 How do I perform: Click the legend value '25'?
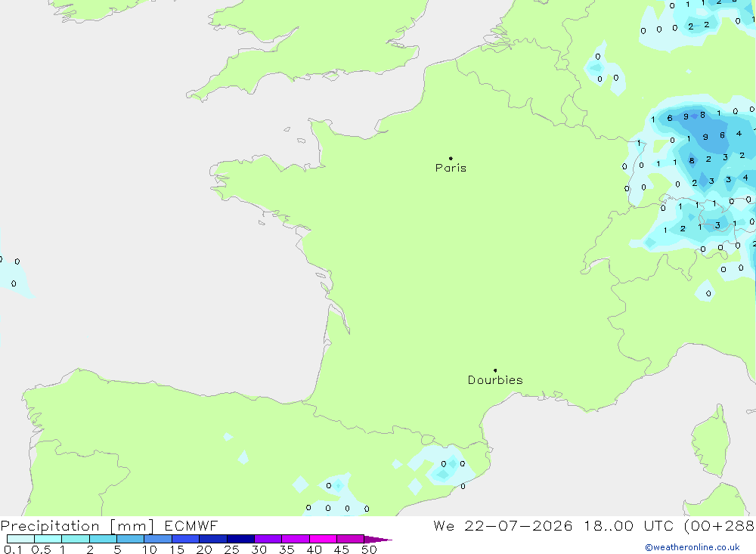pos(231,549)
